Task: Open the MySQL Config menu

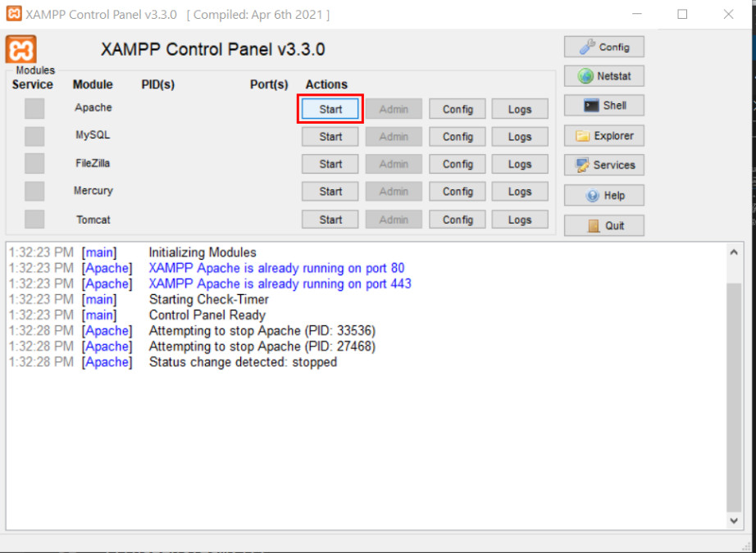Action: pyautogui.click(x=458, y=137)
